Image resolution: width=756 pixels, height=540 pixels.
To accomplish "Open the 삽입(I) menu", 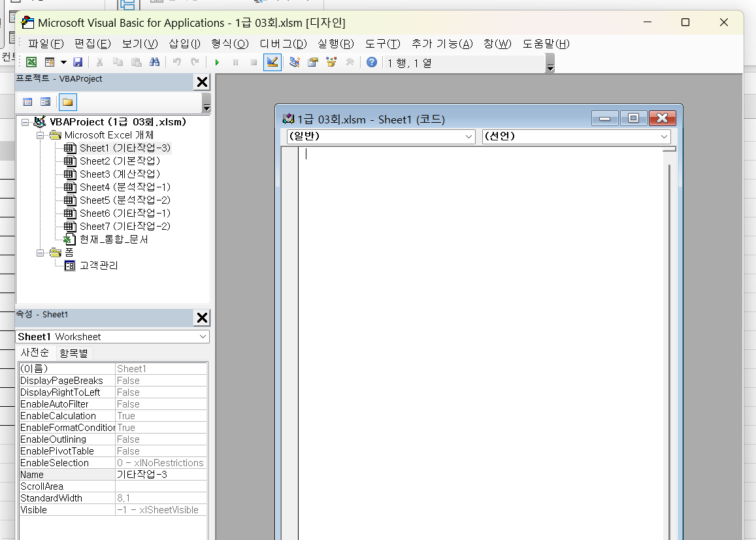I will (x=184, y=44).
